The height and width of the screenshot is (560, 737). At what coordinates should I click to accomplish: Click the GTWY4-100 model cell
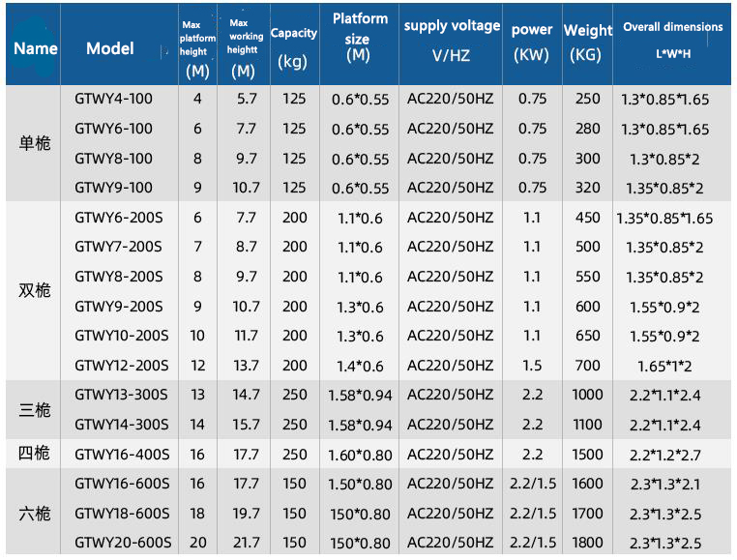click(113, 99)
